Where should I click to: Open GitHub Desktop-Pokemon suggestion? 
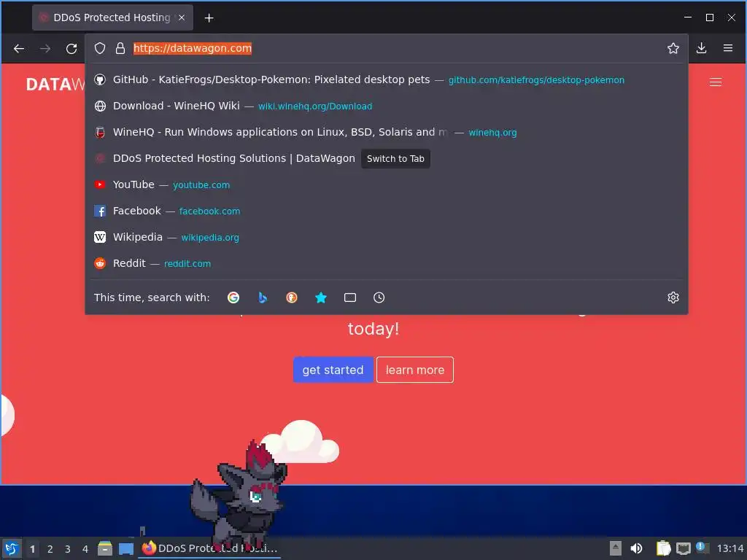(386, 79)
